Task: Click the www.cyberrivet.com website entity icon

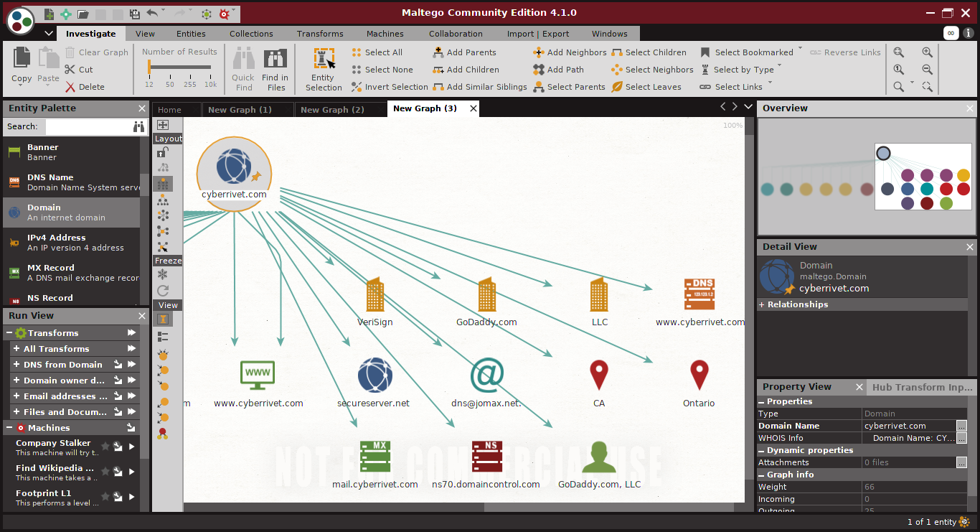Action: [x=258, y=375]
